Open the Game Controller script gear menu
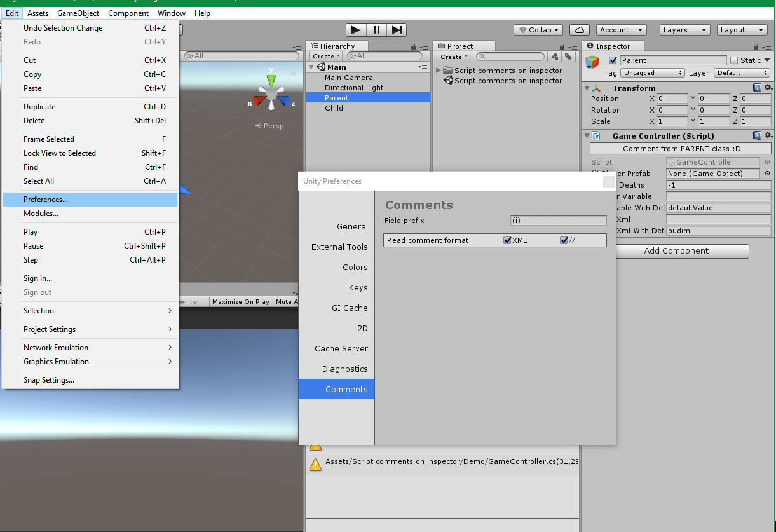This screenshot has width=776, height=532. (768, 135)
